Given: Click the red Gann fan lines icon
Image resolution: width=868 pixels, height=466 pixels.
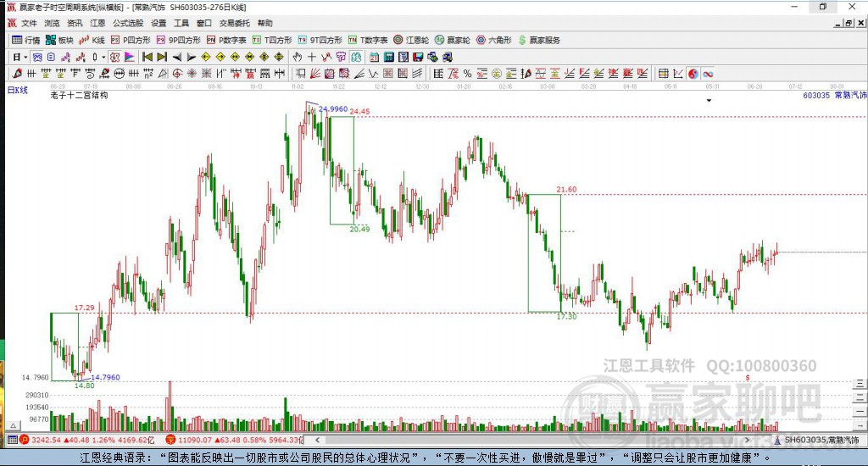Looking at the screenshot, I should click(315, 73).
